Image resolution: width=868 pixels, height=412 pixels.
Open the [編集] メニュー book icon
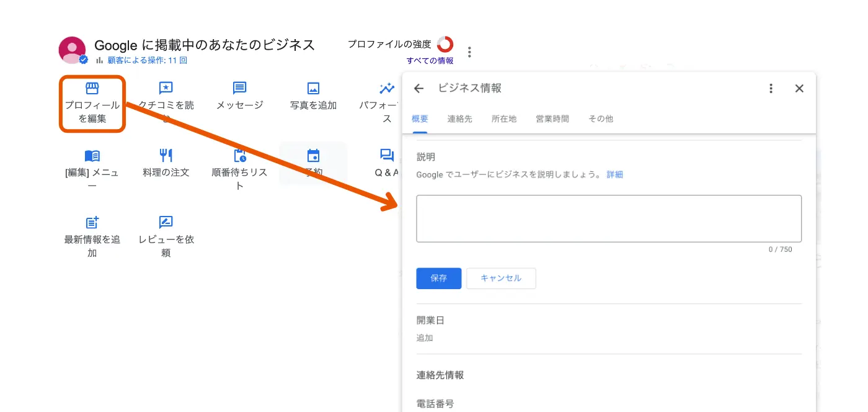[92, 156]
